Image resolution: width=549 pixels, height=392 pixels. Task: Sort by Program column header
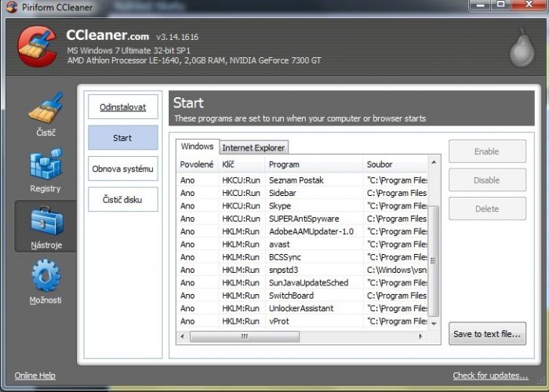pyautogui.click(x=314, y=164)
